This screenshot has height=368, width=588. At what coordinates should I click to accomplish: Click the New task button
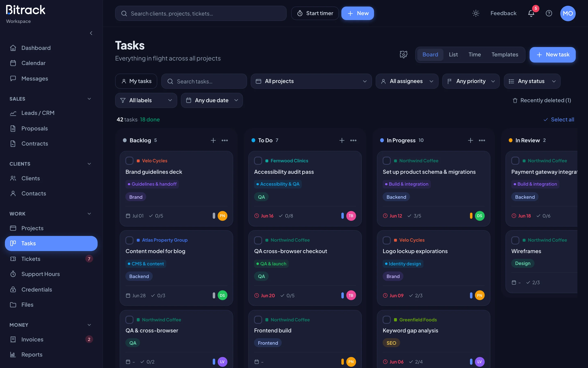coord(552,55)
